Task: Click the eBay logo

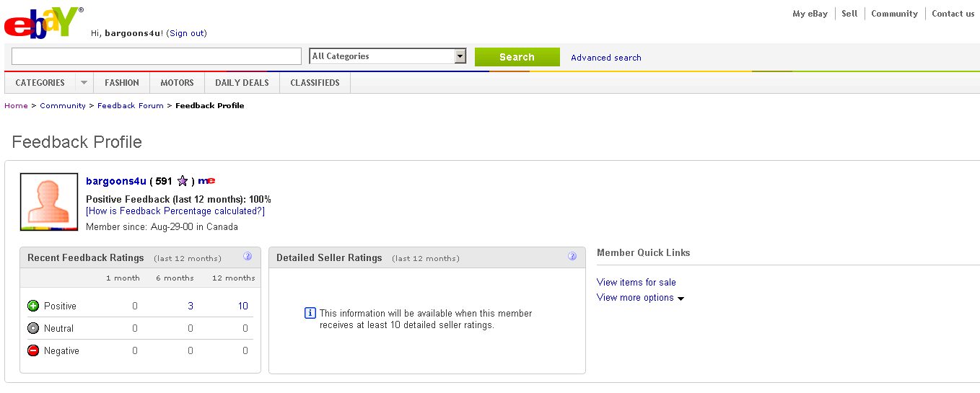Action: coord(43,22)
